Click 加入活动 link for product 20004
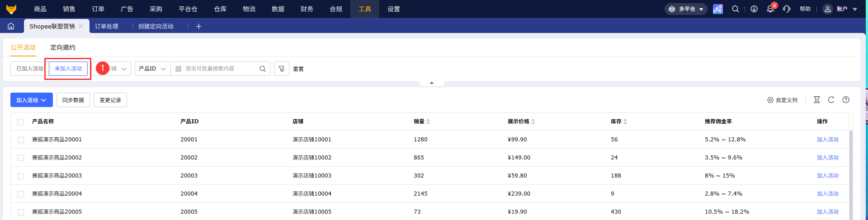Viewport: 868px width, 220px height. 828,194
